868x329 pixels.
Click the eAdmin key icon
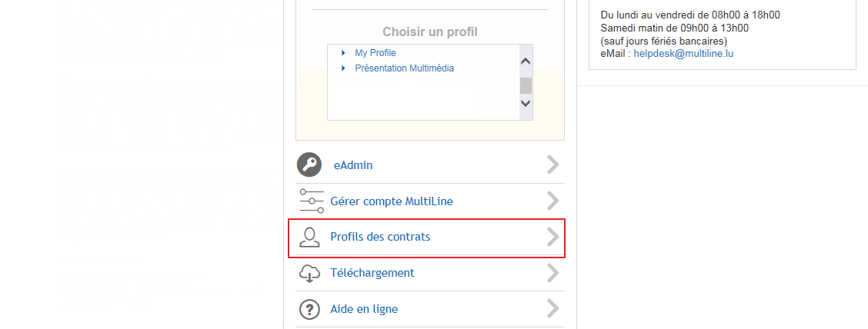[x=309, y=164]
